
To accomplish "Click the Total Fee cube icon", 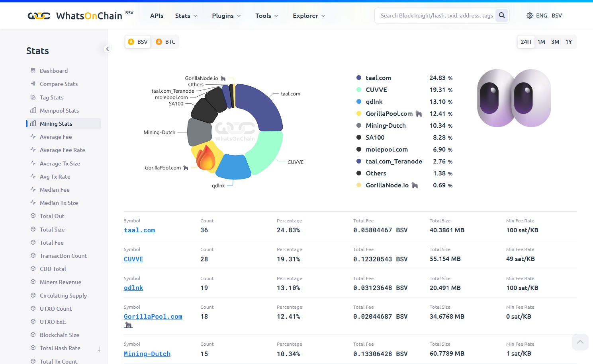I will (x=33, y=242).
